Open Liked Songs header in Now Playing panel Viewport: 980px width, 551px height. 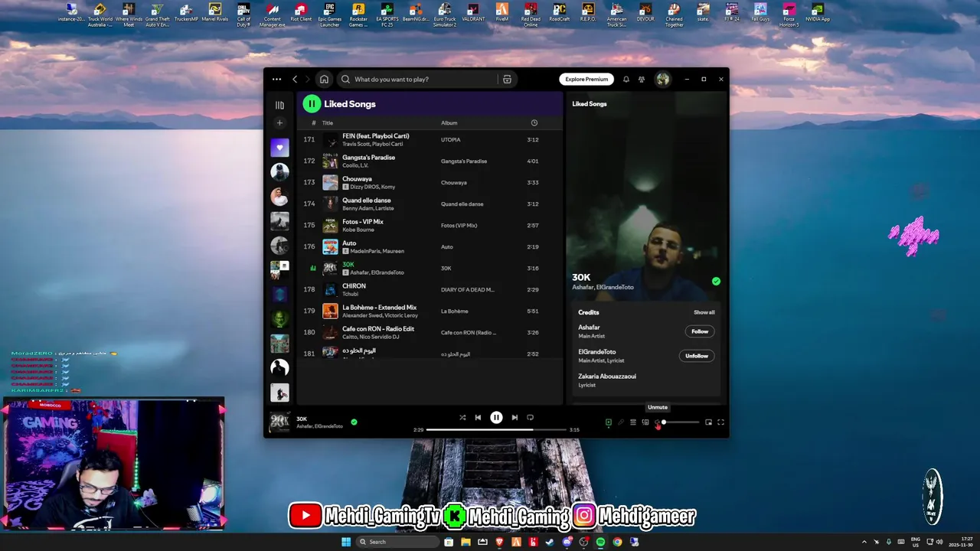click(590, 104)
